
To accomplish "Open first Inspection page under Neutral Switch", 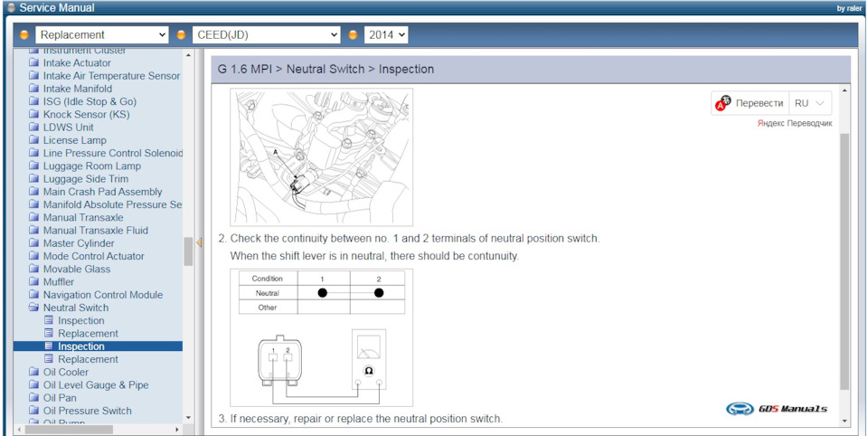I will click(x=80, y=321).
